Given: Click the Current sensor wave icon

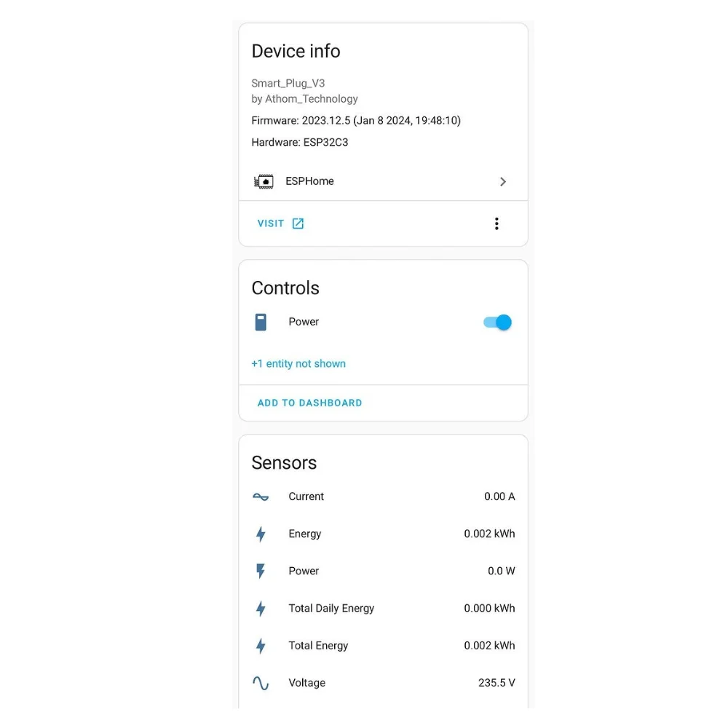Looking at the screenshot, I should 261,497.
